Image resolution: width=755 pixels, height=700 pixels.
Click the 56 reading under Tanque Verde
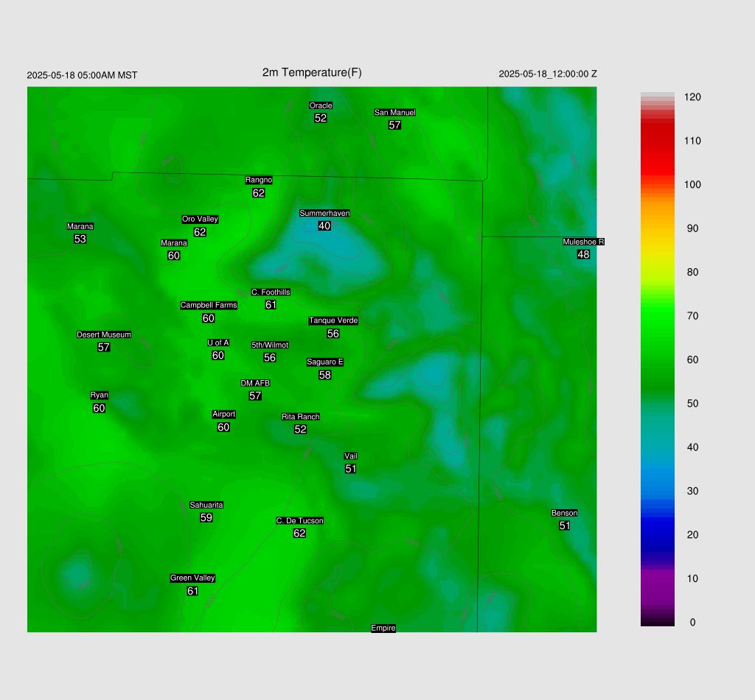(333, 333)
